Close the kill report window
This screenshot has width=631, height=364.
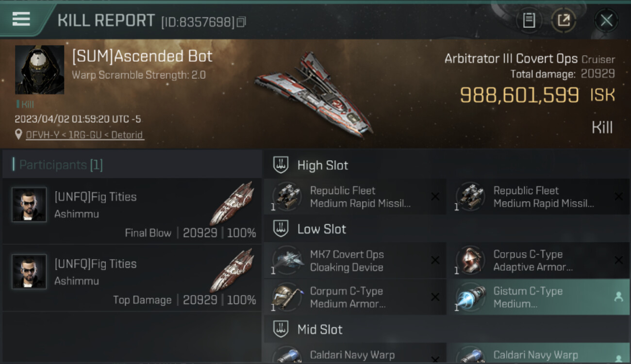click(x=606, y=20)
